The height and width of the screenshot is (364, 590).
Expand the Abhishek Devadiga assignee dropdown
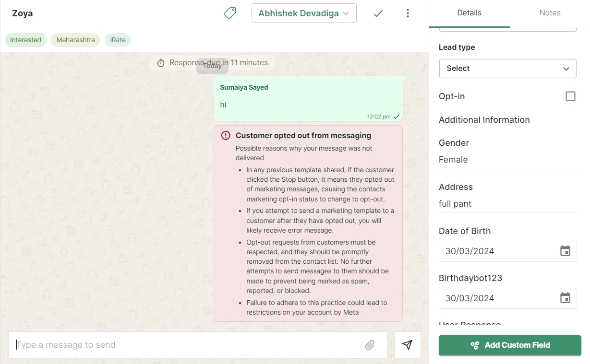coord(304,13)
